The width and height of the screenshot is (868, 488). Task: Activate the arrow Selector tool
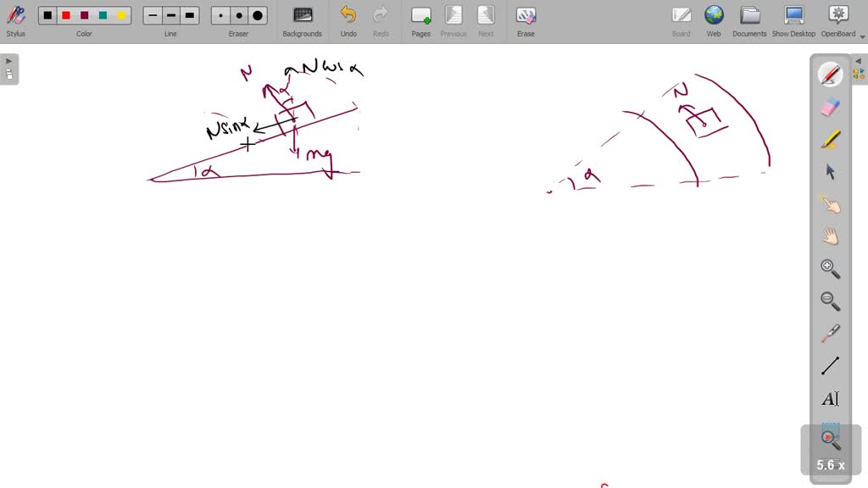(830, 171)
